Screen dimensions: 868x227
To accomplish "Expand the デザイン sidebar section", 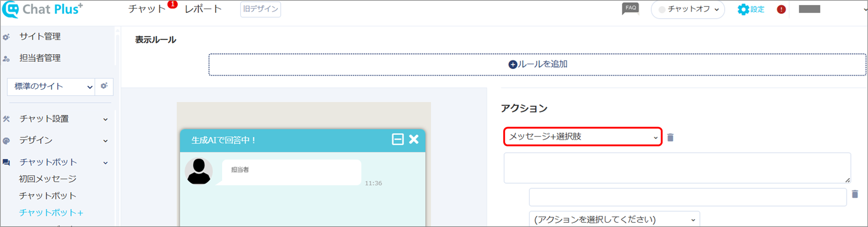I will click(106, 141).
